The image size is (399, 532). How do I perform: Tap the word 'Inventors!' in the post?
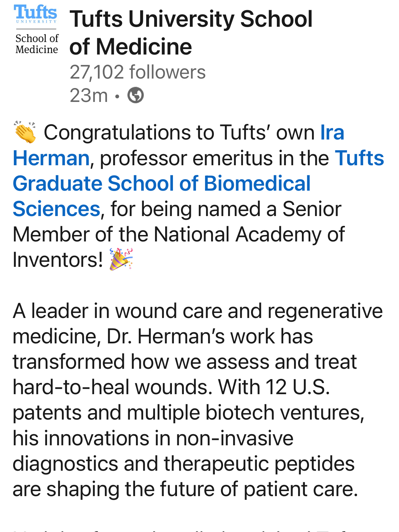pyautogui.click(x=58, y=260)
